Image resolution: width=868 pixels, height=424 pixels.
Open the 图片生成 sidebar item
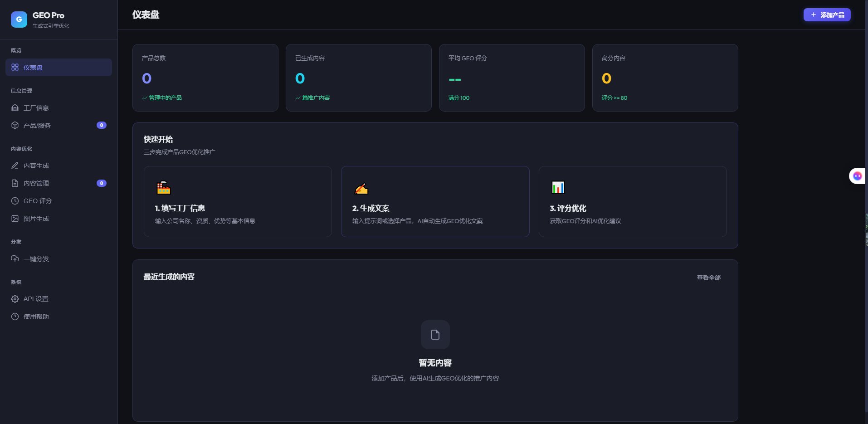pos(59,219)
